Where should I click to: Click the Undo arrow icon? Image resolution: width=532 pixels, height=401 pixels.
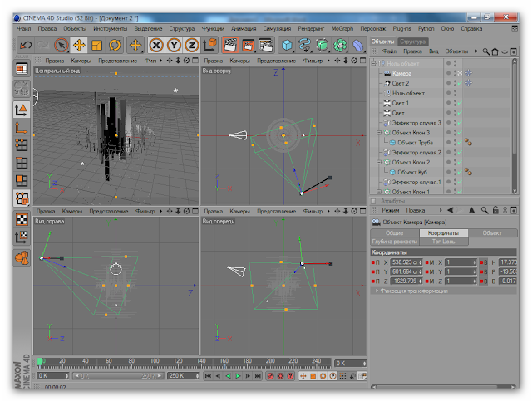[x=25, y=45]
